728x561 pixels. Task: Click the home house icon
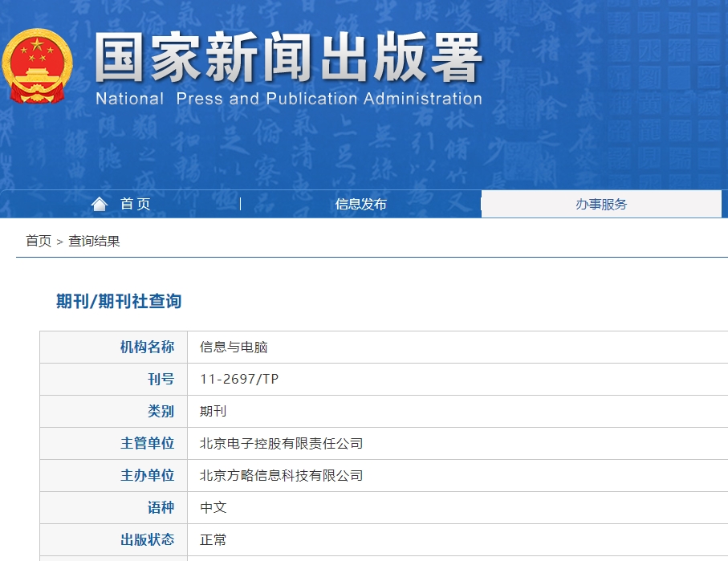click(100, 203)
